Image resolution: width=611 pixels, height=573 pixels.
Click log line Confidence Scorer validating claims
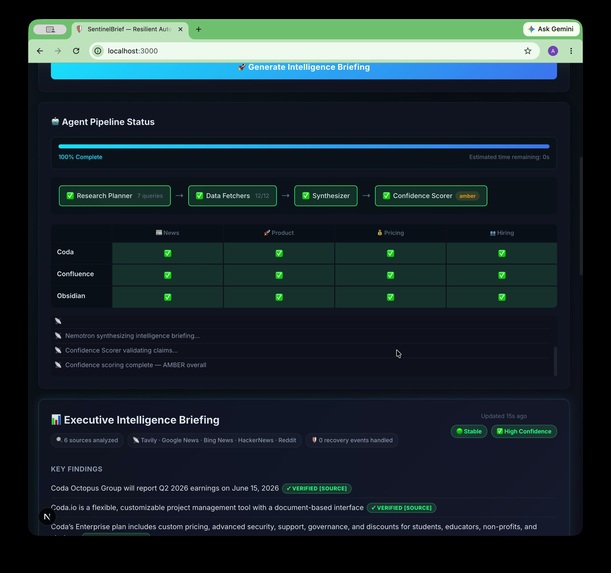[121, 350]
